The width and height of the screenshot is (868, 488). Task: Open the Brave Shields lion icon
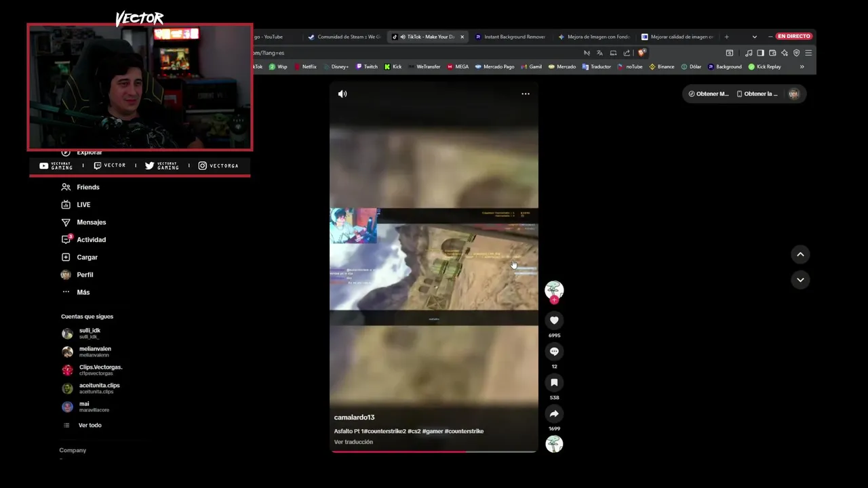point(642,53)
